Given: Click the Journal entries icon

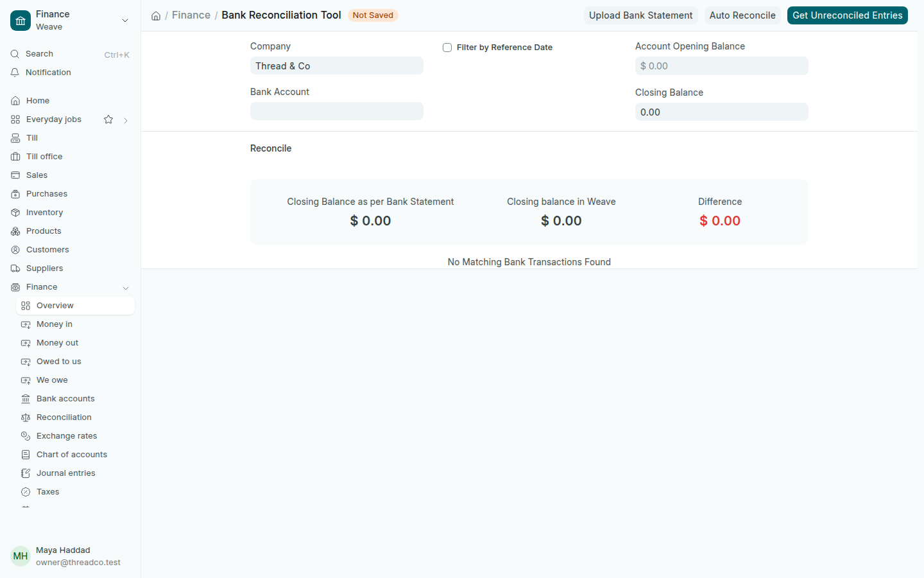Looking at the screenshot, I should (x=26, y=473).
